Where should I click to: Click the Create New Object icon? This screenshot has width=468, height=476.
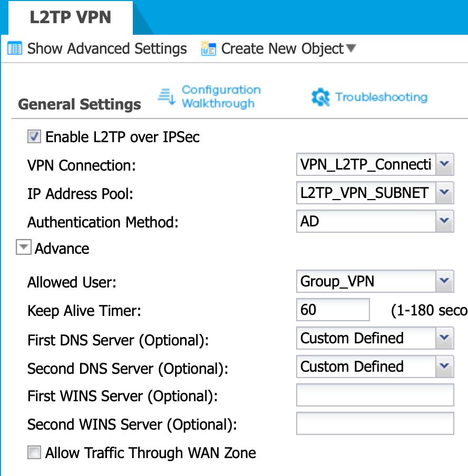coord(209,49)
